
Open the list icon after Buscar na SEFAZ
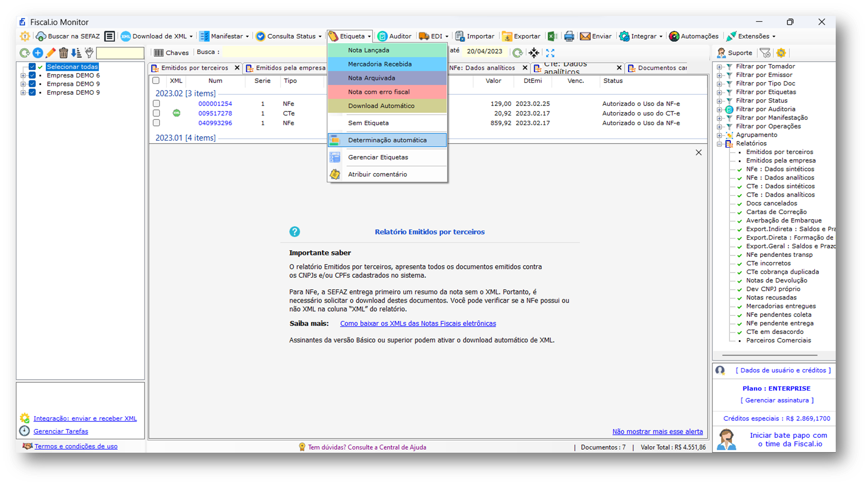pyautogui.click(x=110, y=36)
